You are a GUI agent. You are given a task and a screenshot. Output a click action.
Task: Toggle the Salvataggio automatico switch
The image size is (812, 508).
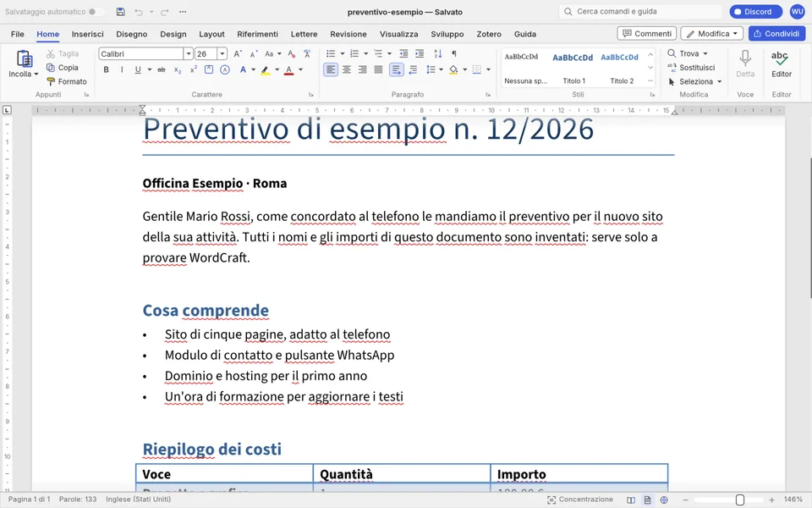click(96, 11)
